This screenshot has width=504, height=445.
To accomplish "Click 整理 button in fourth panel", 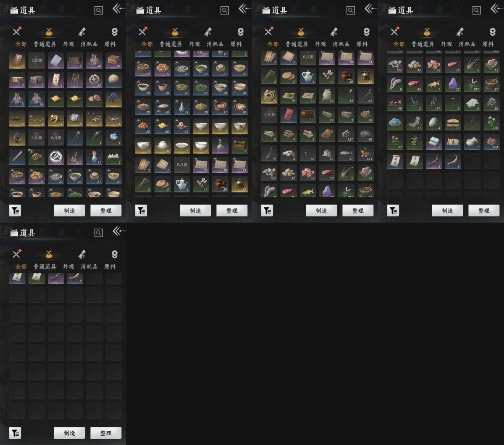I will point(484,211).
